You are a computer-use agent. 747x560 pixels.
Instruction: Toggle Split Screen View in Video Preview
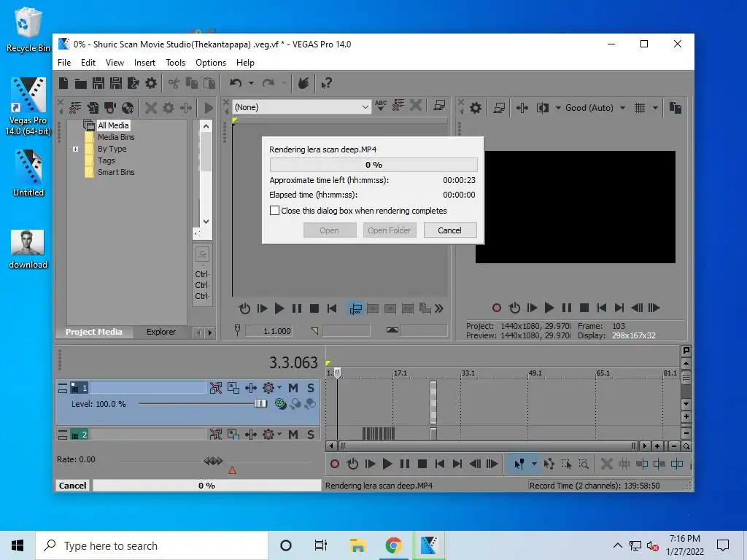point(542,108)
